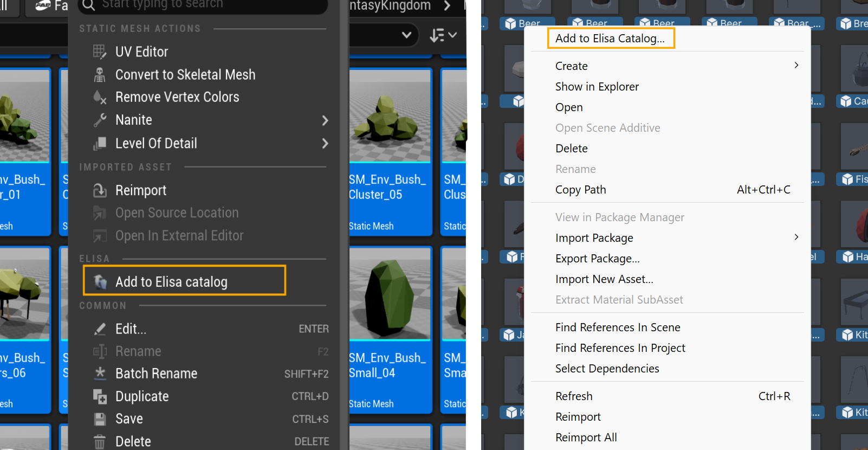Select the SM_Env_Bush_Cluster_05 thumbnail

pos(390,115)
